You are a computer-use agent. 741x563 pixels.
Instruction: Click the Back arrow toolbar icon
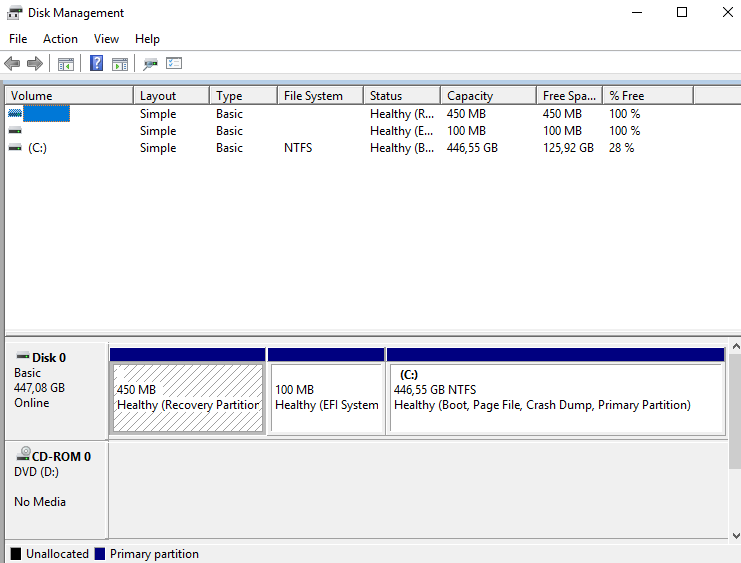click(x=12, y=63)
